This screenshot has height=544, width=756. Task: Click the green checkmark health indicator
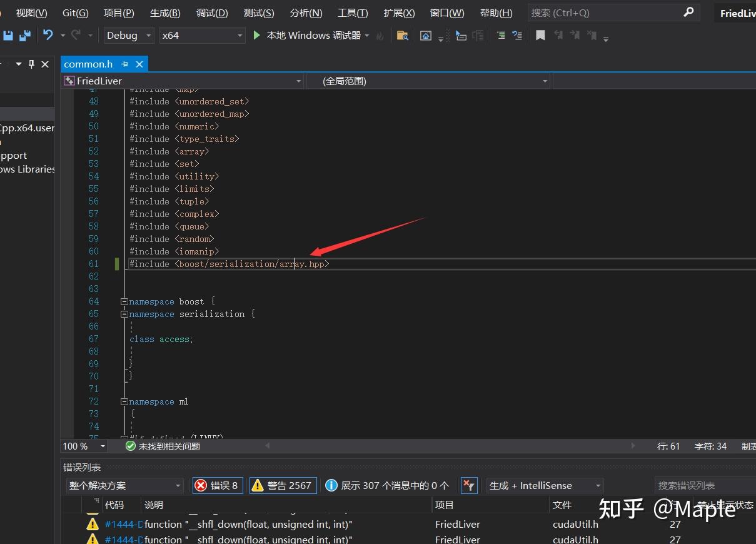[x=130, y=446]
